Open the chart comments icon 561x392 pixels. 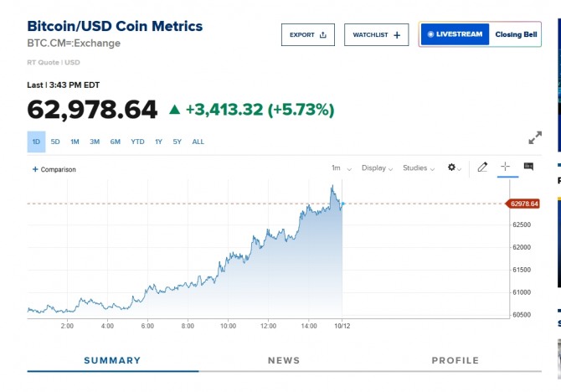(528, 168)
